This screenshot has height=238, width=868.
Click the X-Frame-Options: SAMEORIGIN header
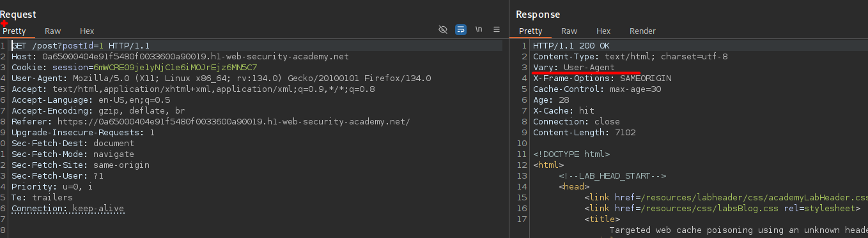coord(602,78)
